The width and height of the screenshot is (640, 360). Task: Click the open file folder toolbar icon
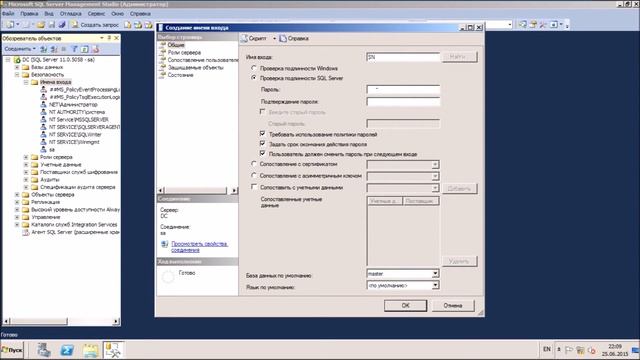click(41, 25)
